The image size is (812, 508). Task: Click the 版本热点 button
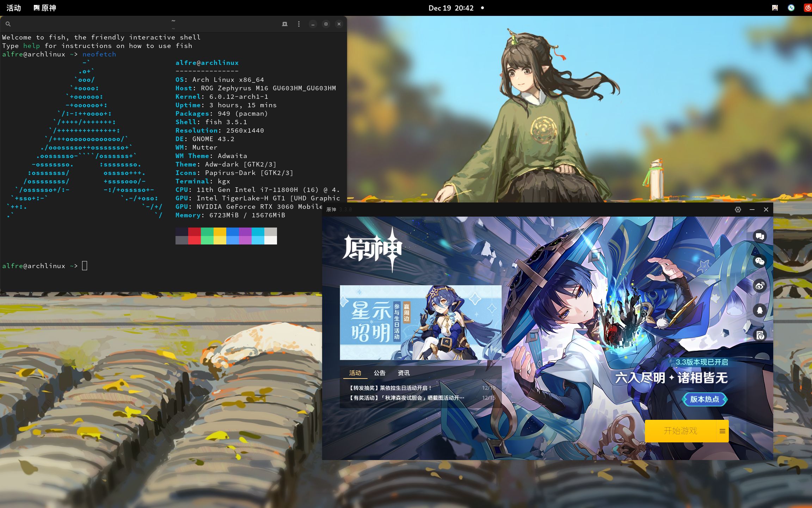[x=705, y=399]
